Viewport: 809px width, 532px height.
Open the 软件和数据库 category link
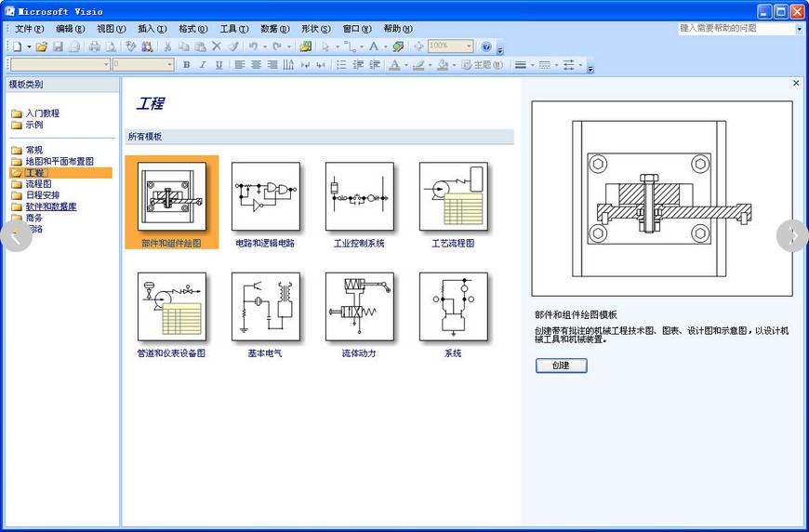point(51,206)
